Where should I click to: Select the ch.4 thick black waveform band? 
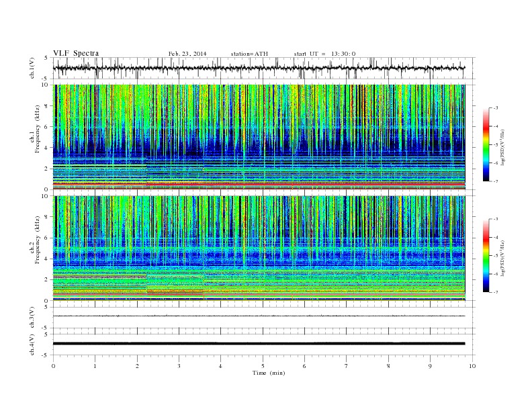(259, 344)
